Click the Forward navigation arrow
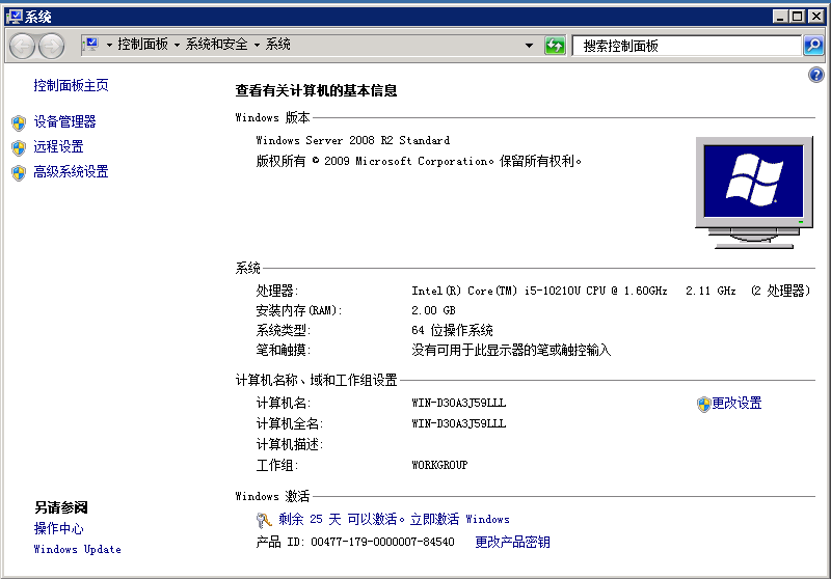The height and width of the screenshot is (580, 832). coord(51,46)
